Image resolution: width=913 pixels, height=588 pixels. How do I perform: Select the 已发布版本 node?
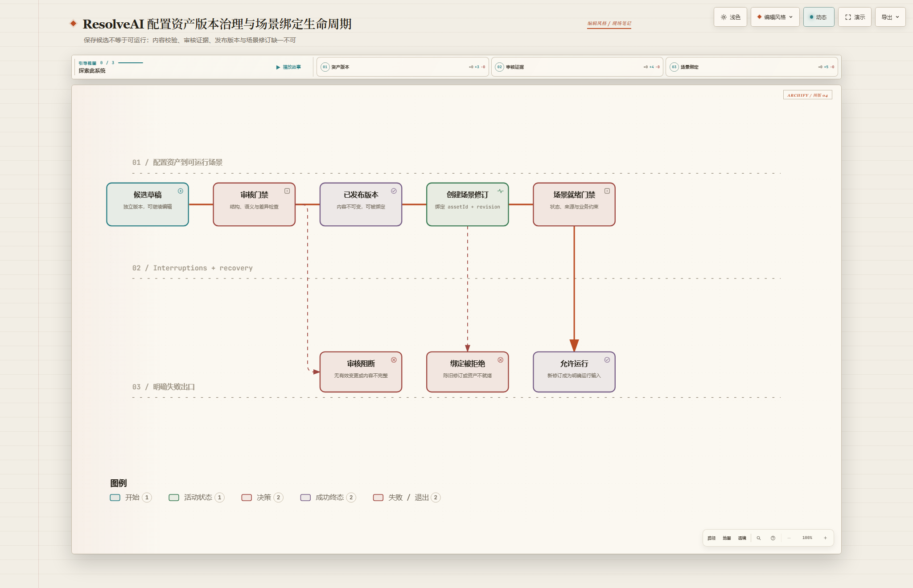361,204
